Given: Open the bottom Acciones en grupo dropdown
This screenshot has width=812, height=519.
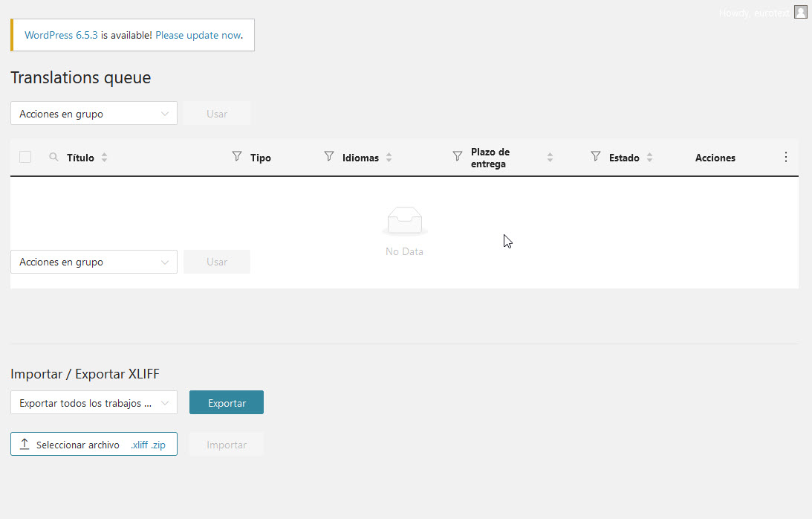Looking at the screenshot, I should pos(94,262).
